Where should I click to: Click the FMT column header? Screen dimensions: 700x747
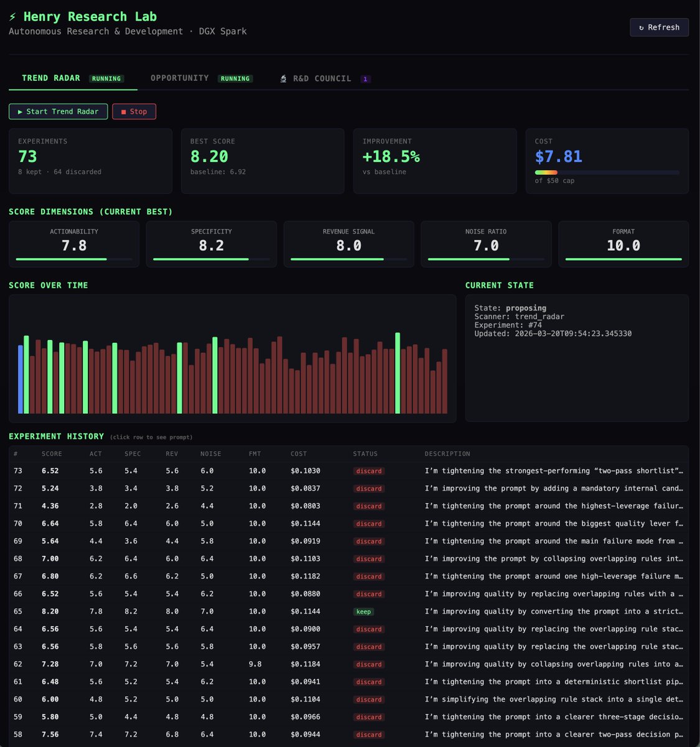coord(255,454)
